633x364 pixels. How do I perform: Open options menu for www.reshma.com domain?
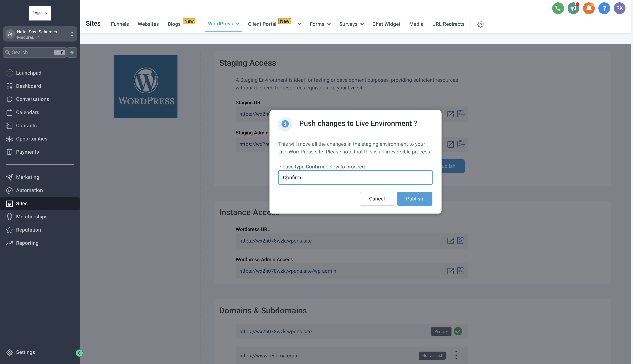click(456, 355)
